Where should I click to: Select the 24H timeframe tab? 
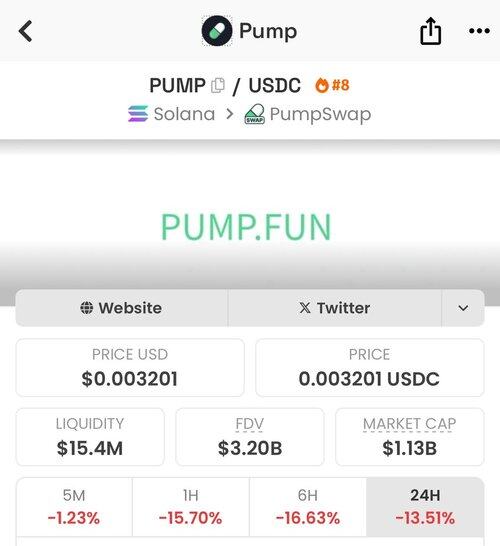coord(425,507)
